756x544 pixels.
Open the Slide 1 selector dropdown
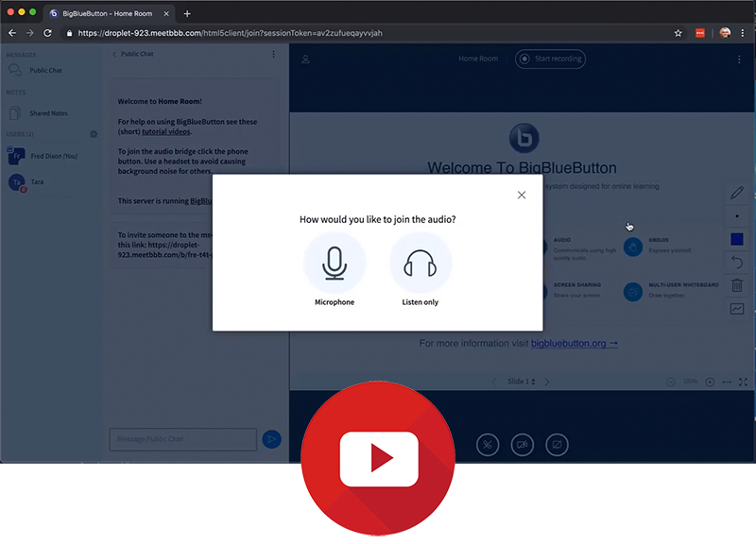click(521, 382)
